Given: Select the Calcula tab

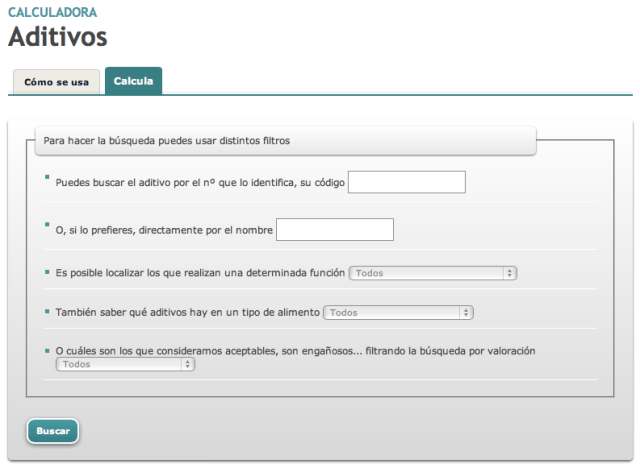Looking at the screenshot, I should (x=133, y=81).
